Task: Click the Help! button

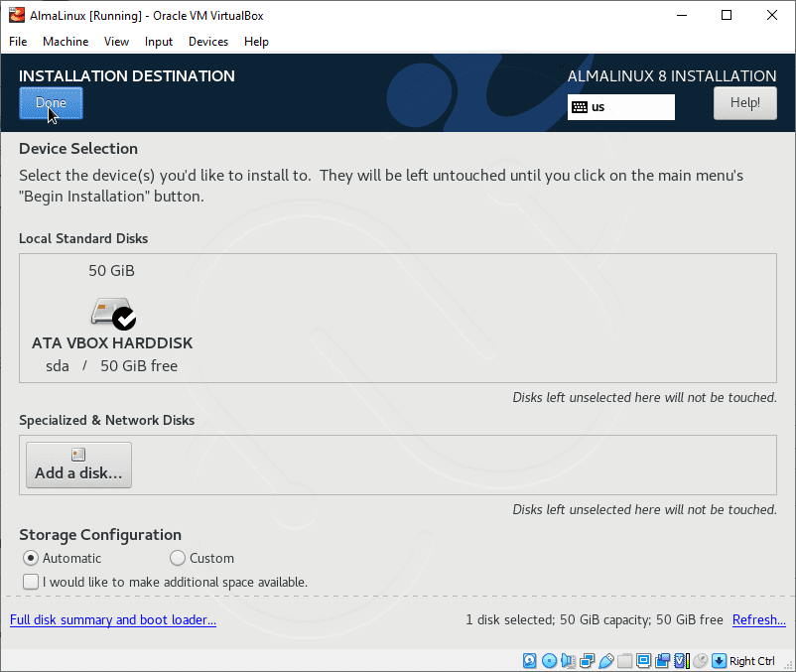Action: pos(744,103)
